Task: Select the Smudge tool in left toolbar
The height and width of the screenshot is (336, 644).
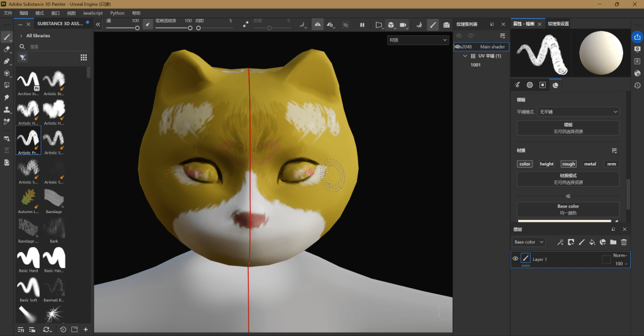Action: tap(8, 98)
